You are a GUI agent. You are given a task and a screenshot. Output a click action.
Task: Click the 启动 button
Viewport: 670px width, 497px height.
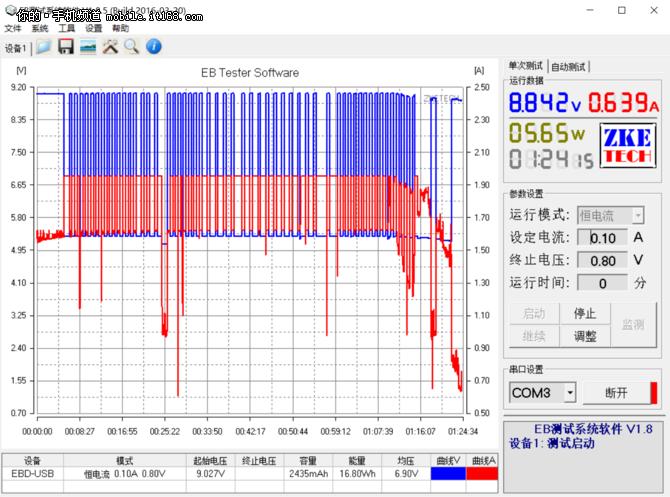534,314
